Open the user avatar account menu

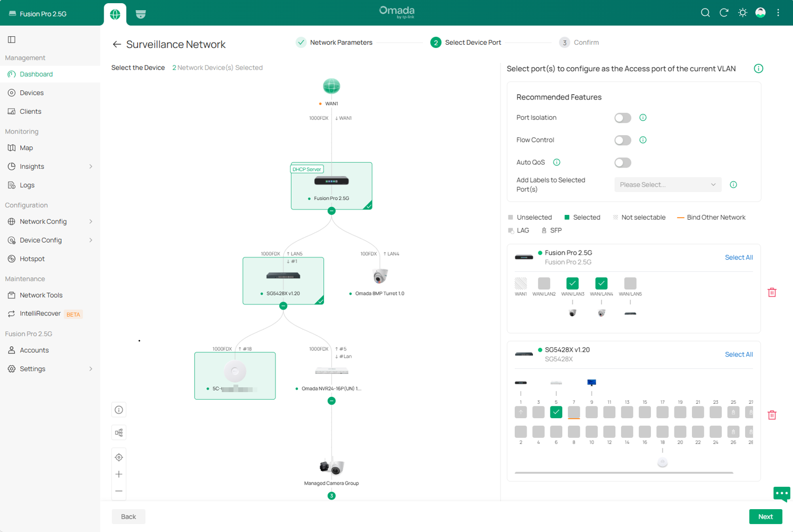(x=761, y=13)
